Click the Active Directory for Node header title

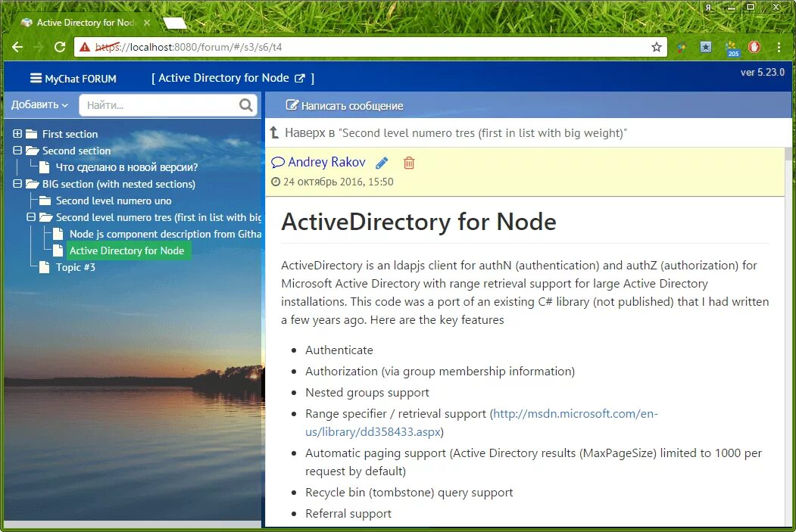223,78
